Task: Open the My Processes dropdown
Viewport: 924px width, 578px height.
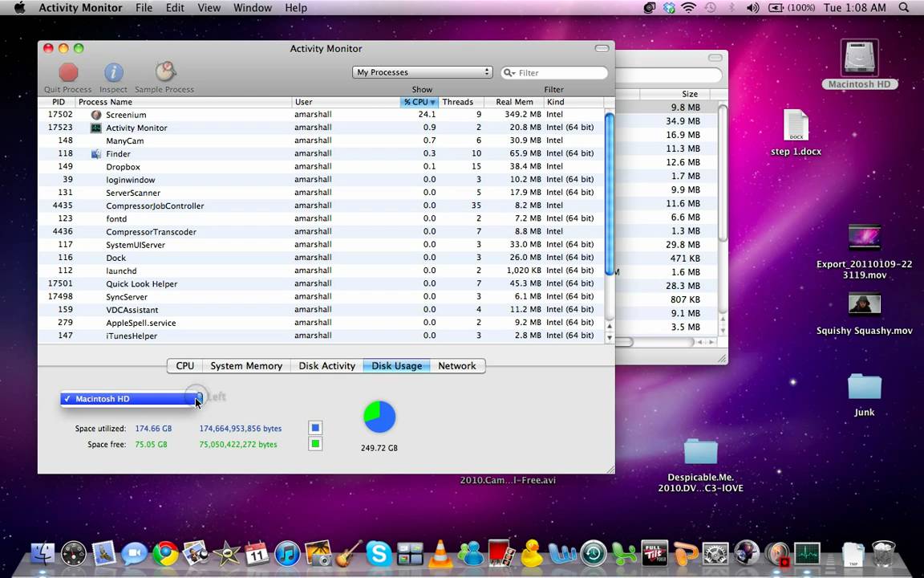Action: pyautogui.click(x=423, y=72)
